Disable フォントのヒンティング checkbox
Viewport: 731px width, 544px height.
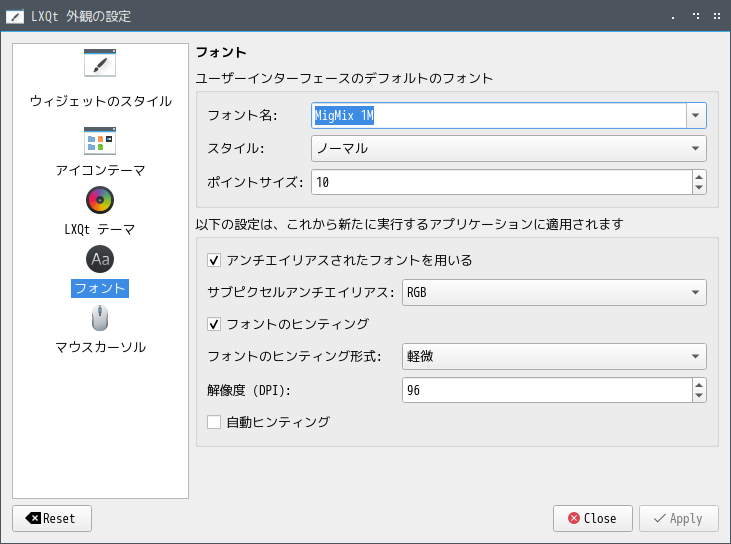(x=214, y=324)
